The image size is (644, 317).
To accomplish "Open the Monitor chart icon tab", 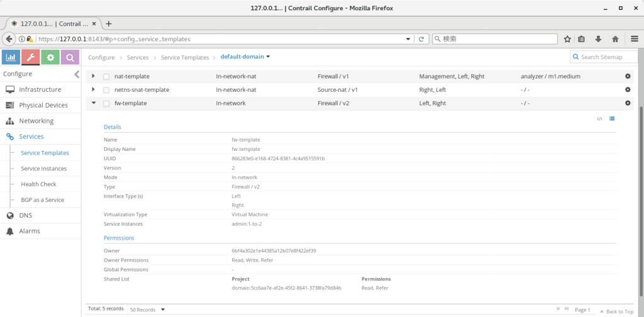I will coord(11,57).
